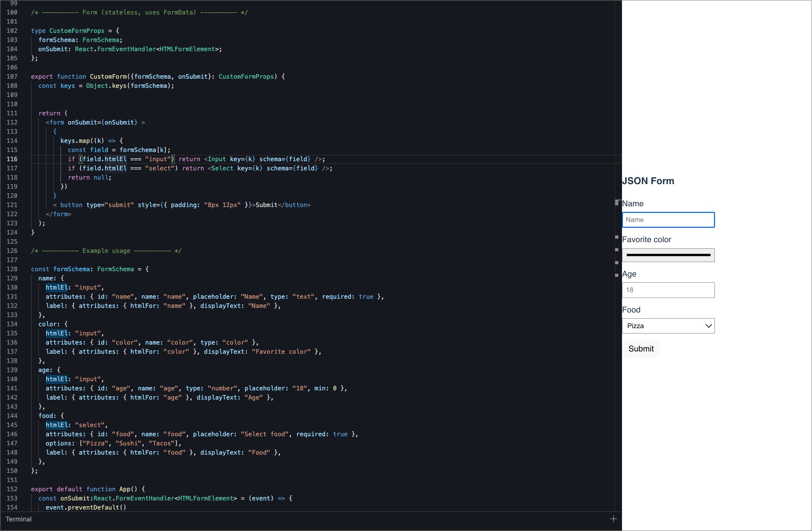Click the Name label above the input
812x531 pixels.
point(632,204)
